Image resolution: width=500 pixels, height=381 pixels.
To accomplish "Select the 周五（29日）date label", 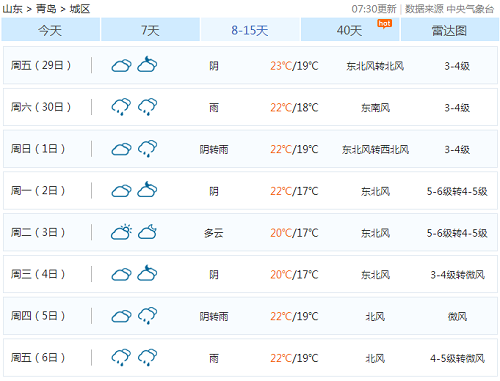I will pos(41,65).
